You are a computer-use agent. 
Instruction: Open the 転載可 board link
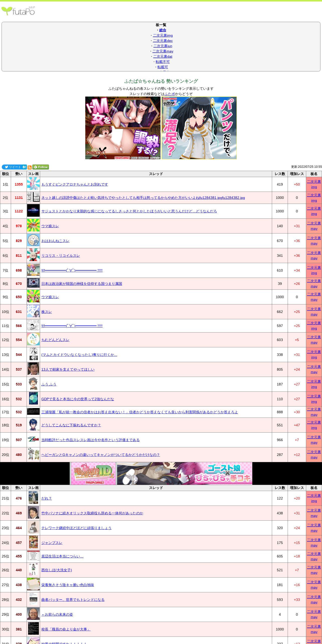tap(163, 67)
